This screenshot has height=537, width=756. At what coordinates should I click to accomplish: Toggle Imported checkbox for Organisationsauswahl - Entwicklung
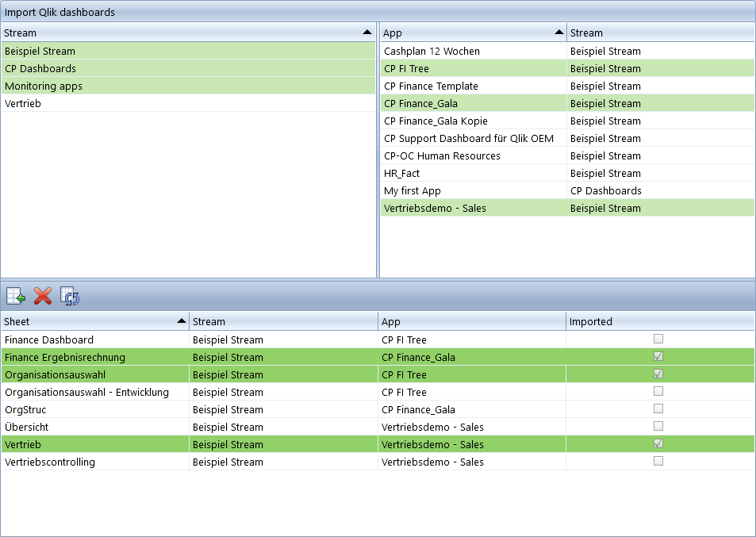pos(658,391)
